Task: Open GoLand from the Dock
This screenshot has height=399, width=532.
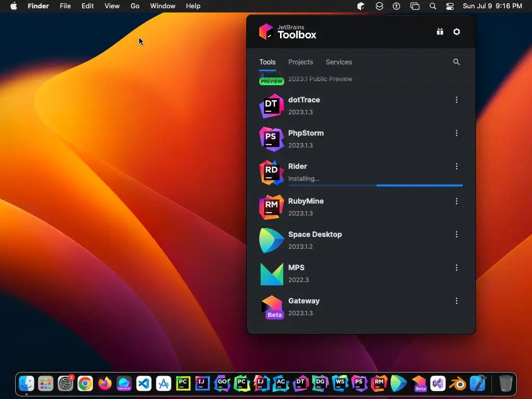Action: coord(222,383)
